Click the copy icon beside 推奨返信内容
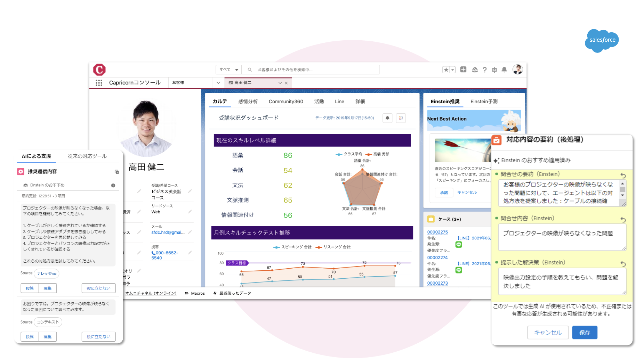This screenshot has width=644, height=360. [116, 171]
